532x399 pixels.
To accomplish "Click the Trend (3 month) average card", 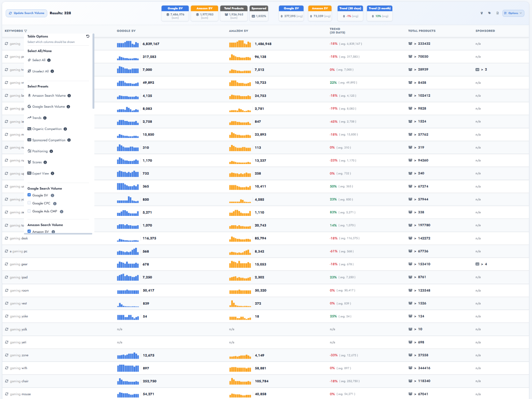I will tap(379, 13).
